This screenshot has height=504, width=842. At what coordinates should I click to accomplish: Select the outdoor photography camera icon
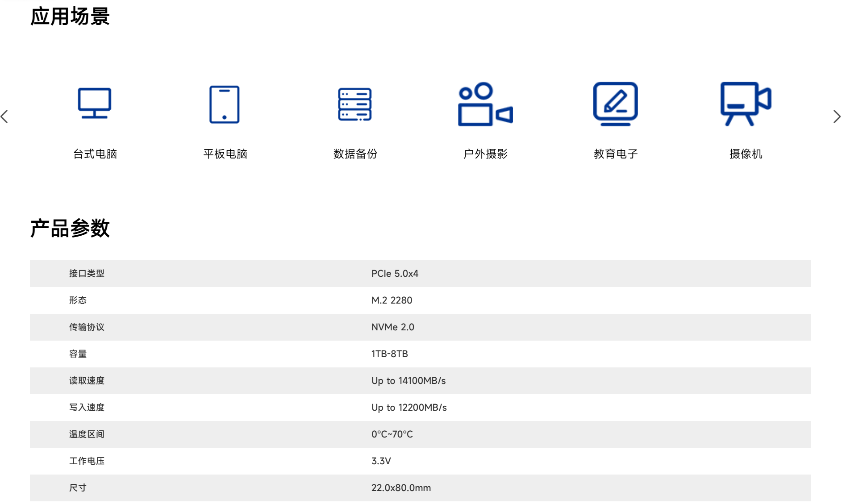click(x=485, y=104)
